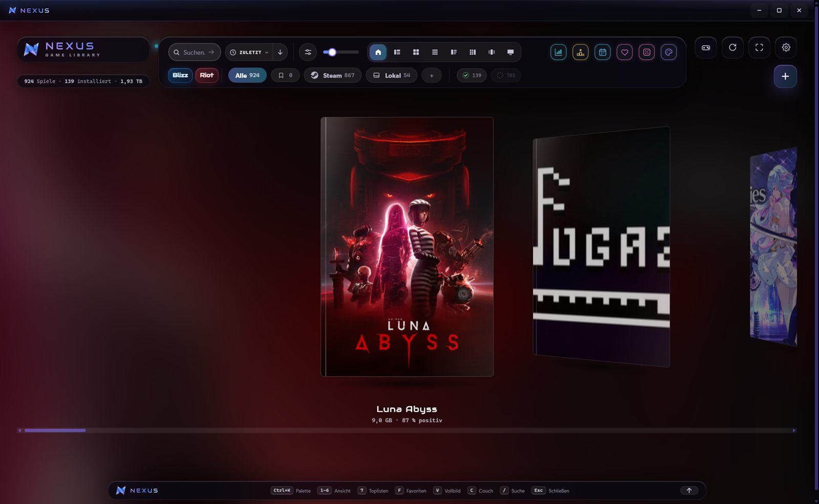
Task: Click the random dice icon
Action: coord(646,52)
